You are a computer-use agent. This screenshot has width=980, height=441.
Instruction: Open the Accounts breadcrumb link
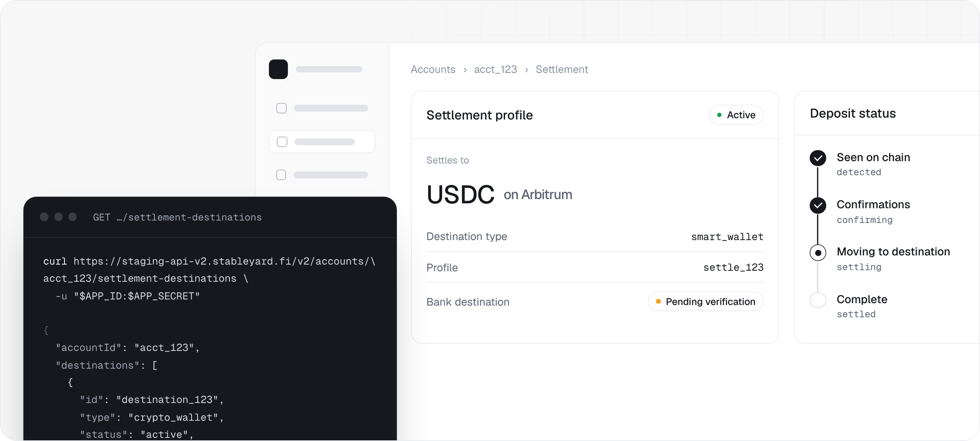click(x=433, y=69)
